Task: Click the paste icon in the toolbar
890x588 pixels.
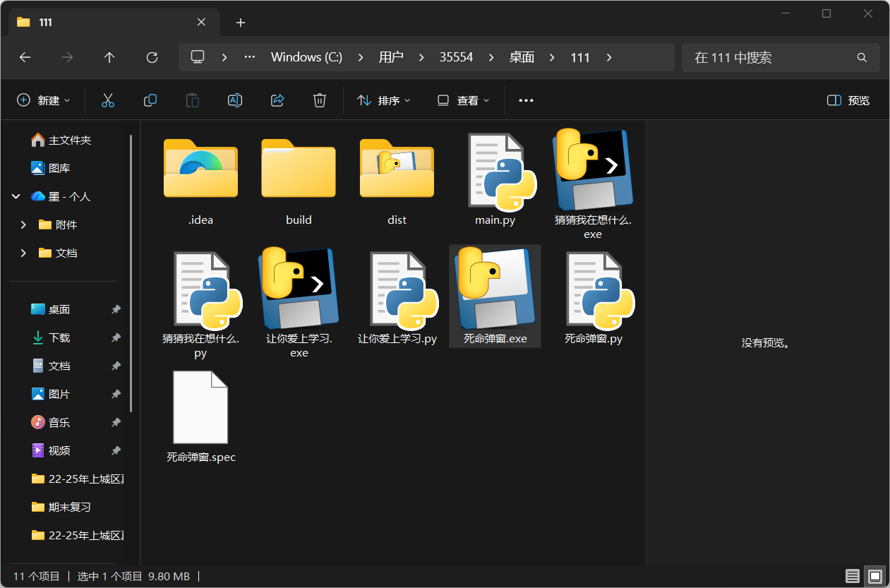Action: (192, 100)
